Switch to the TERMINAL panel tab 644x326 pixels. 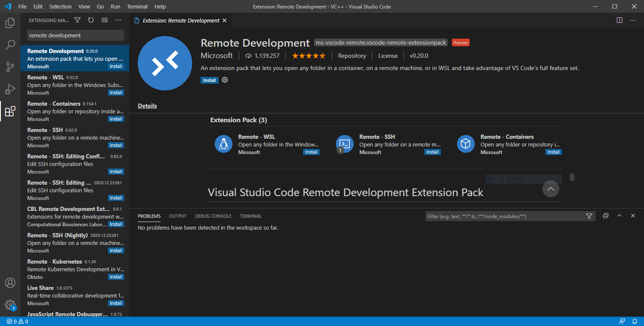click(251, 216)
